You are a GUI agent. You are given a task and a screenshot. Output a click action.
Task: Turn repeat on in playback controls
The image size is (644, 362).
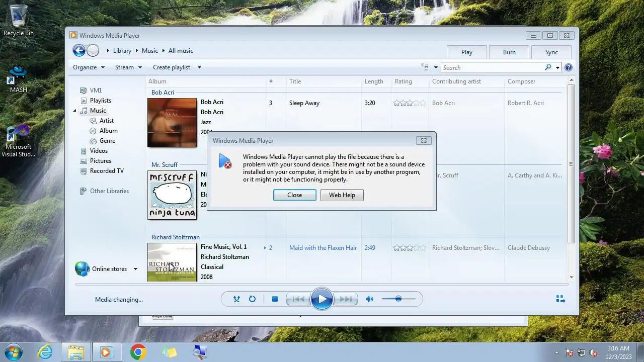click(252, 299)
